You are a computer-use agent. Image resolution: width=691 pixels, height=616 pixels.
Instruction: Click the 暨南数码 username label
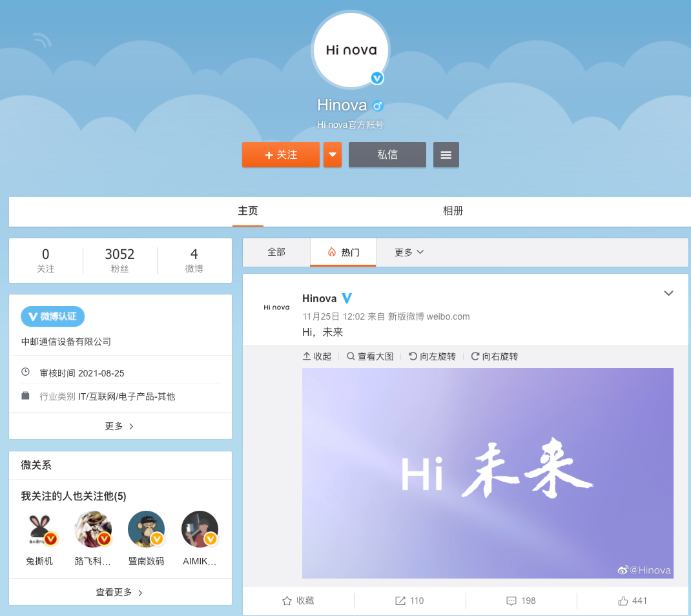[147, 561]
